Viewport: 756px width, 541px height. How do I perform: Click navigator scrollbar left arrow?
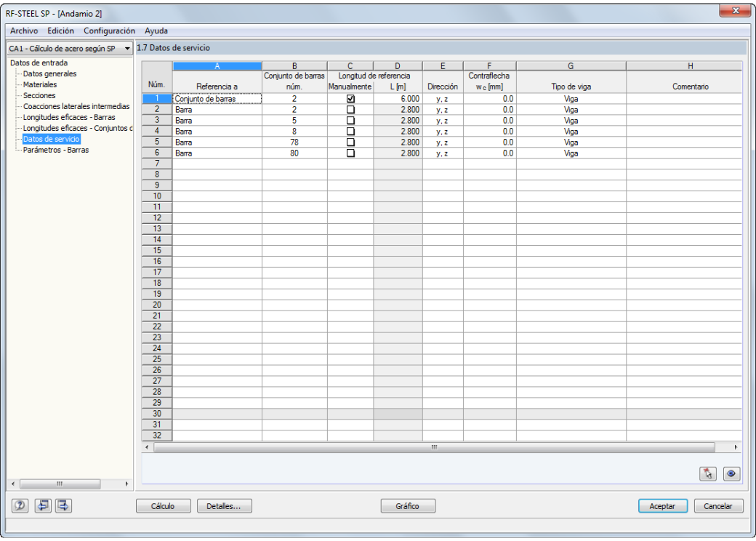pyautogui.click(x=13, y=484)
